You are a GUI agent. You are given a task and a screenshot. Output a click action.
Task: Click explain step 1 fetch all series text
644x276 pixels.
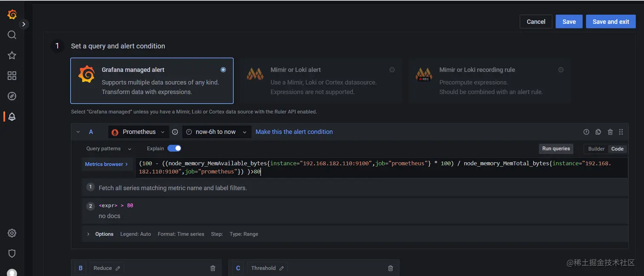(x=172, y=188)
